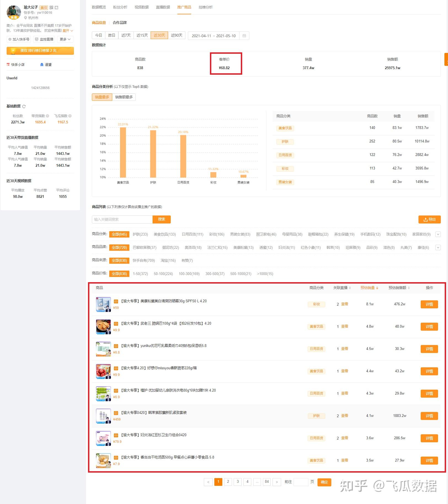This screenshot has height=504, width=448.
Task: Expand more 商品分类 filter options
Action: (438, 234)
